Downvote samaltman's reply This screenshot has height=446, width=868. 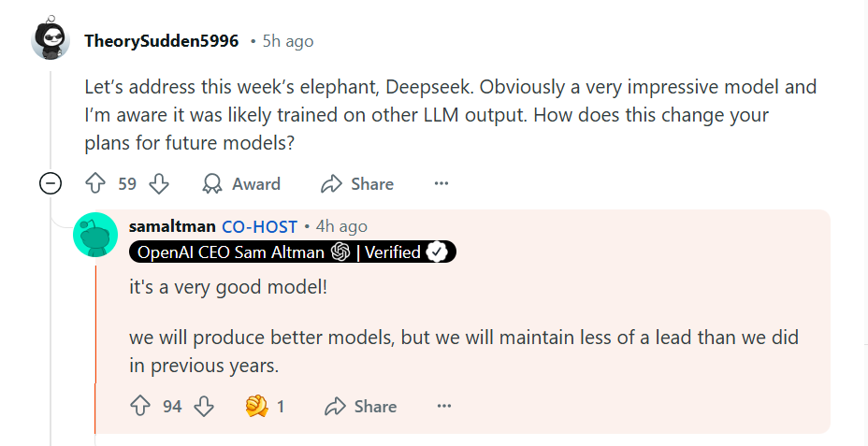204,407
